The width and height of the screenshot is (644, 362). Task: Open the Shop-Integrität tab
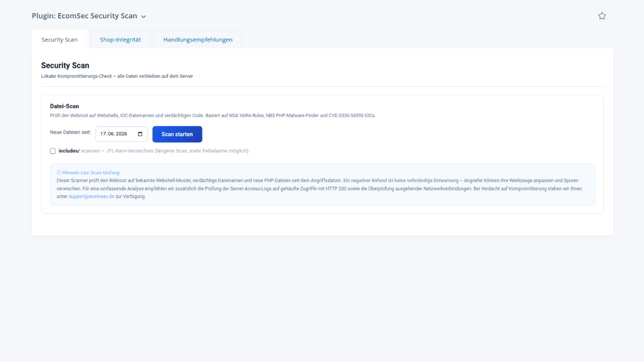pos(120,40)
